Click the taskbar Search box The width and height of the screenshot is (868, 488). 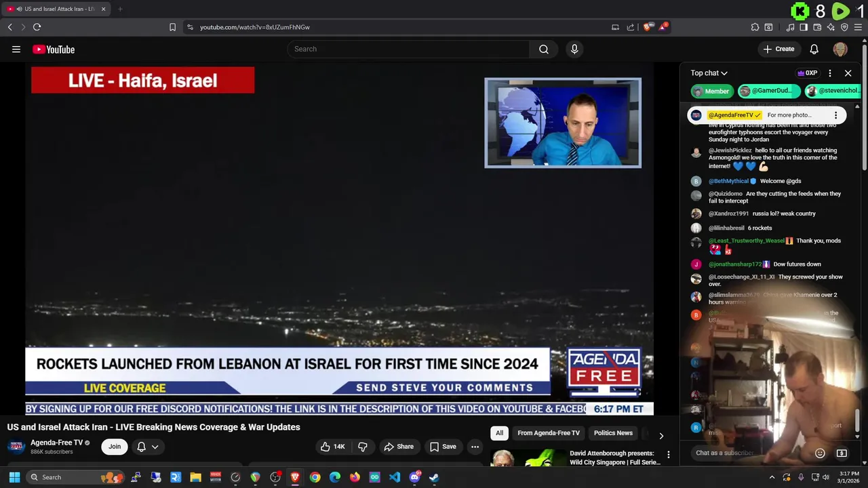click(75, 477)
